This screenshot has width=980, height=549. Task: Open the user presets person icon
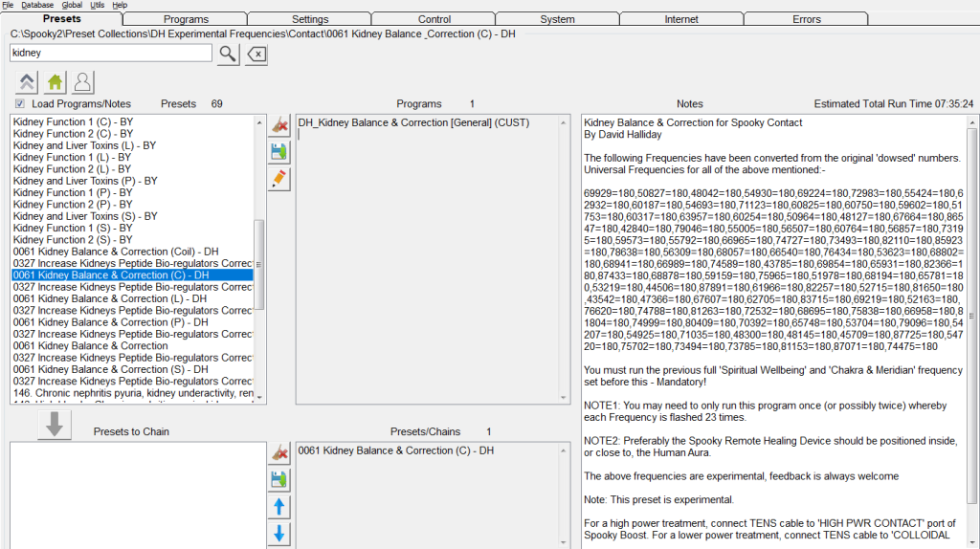click(x=83, y=82)
